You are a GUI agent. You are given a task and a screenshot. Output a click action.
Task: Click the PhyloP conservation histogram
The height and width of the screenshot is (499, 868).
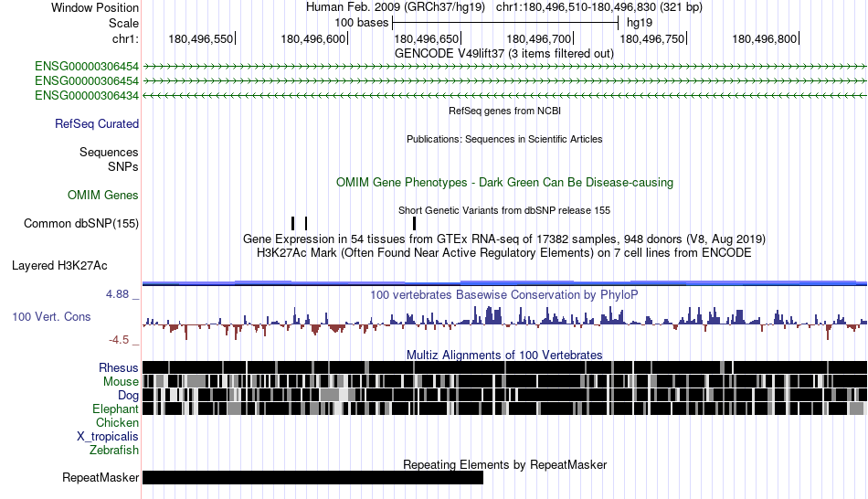click(x=505, y=324)
